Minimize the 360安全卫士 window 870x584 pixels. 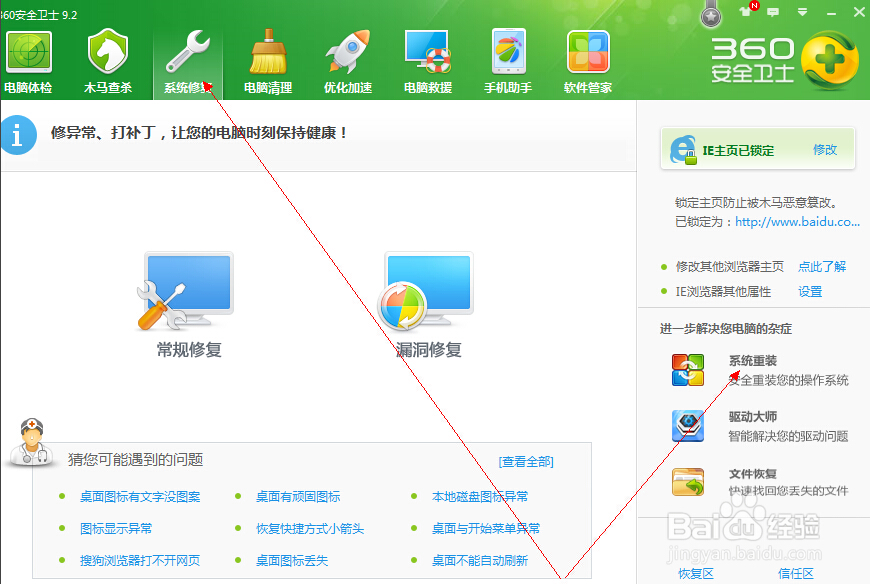pos(831,12)
